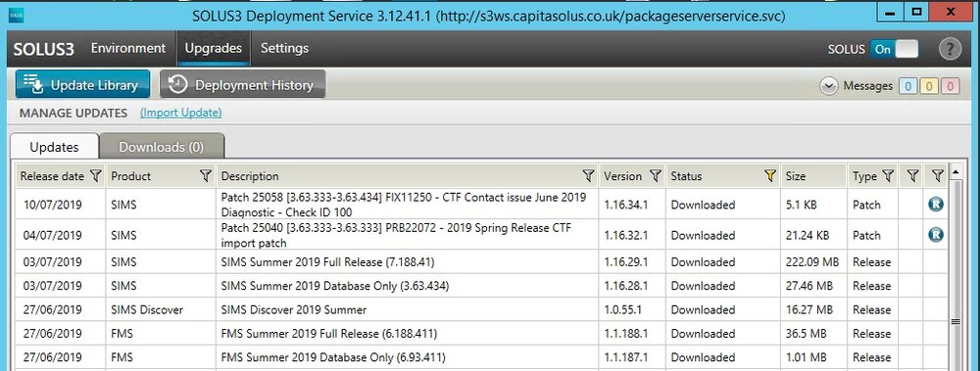
Task: Filter the Release date column
Action: tap(96, 176)
